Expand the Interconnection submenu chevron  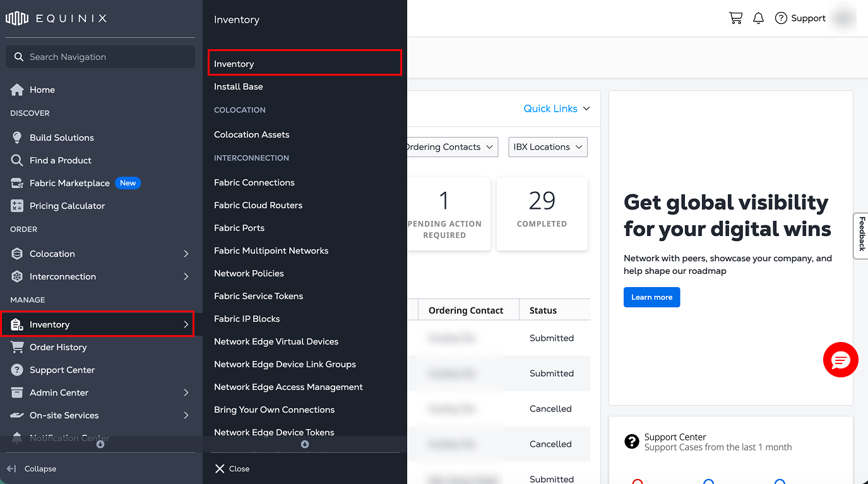(186, 276)
